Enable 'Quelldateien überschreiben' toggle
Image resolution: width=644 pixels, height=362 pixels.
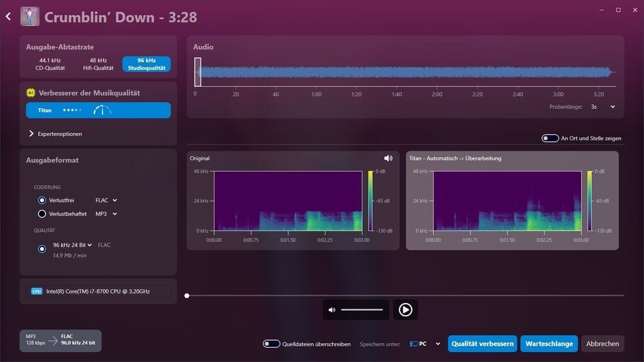pos(272,344)
